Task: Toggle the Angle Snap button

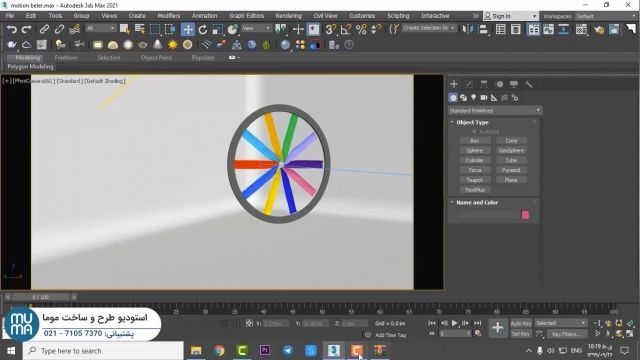Action: click(x=346, y=29)
